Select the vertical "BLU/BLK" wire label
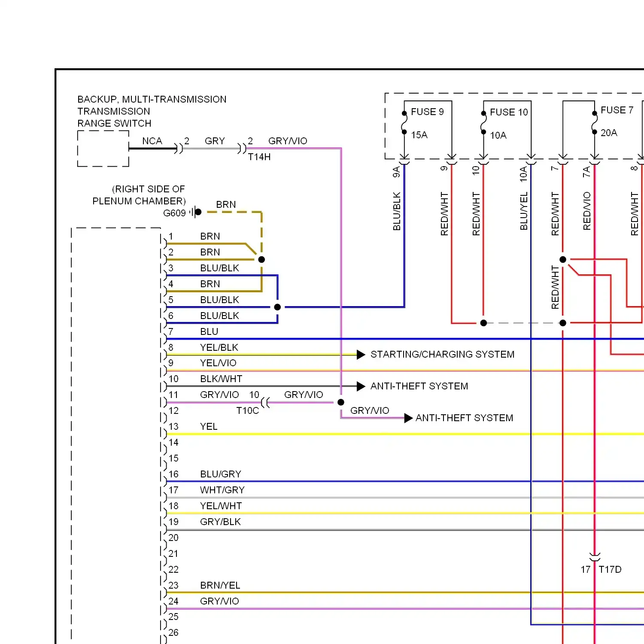 pos(397,211)
